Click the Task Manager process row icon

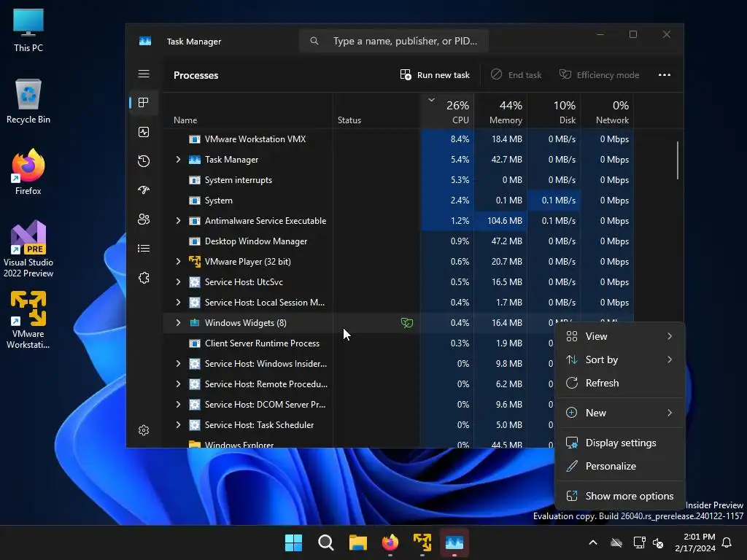point(194,160)
